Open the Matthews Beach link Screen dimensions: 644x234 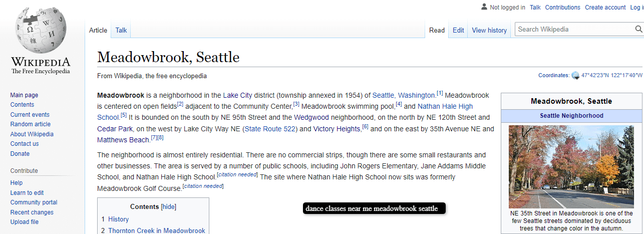[124, 140]
